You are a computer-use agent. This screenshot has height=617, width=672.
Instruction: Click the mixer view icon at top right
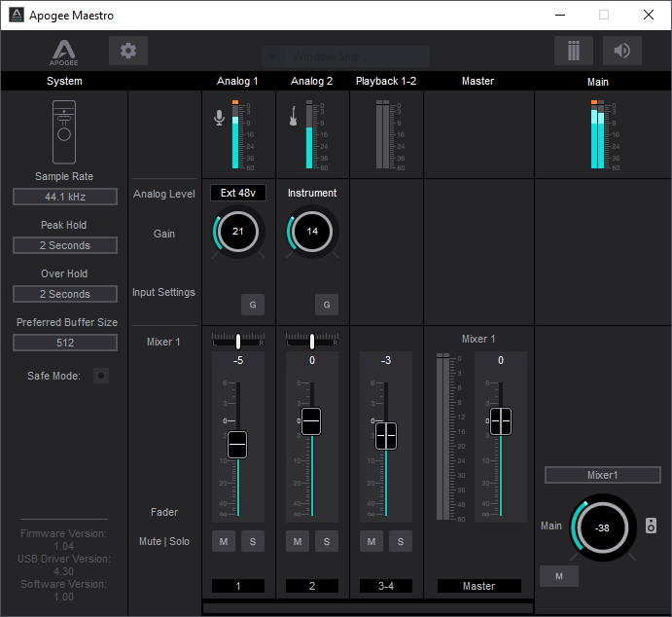pos(573,51)
